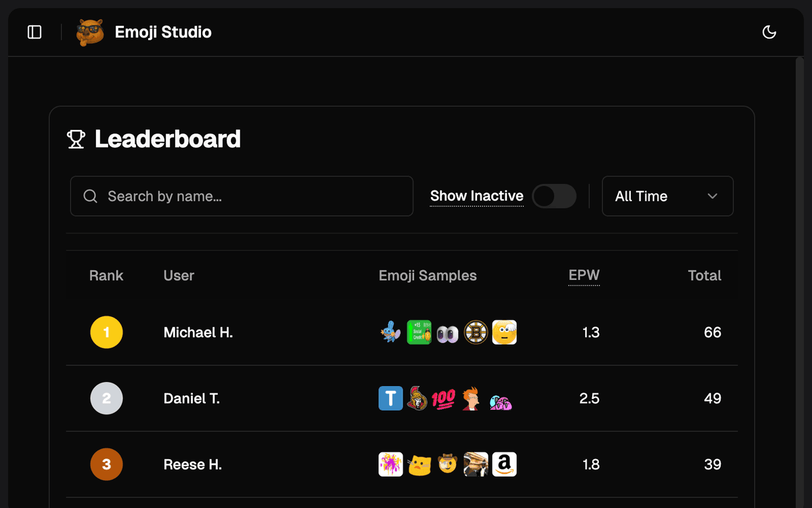Click the Emoji Studio raccoon logo
The height and width of the screenshot is (508, 812).
coord(90,32)
